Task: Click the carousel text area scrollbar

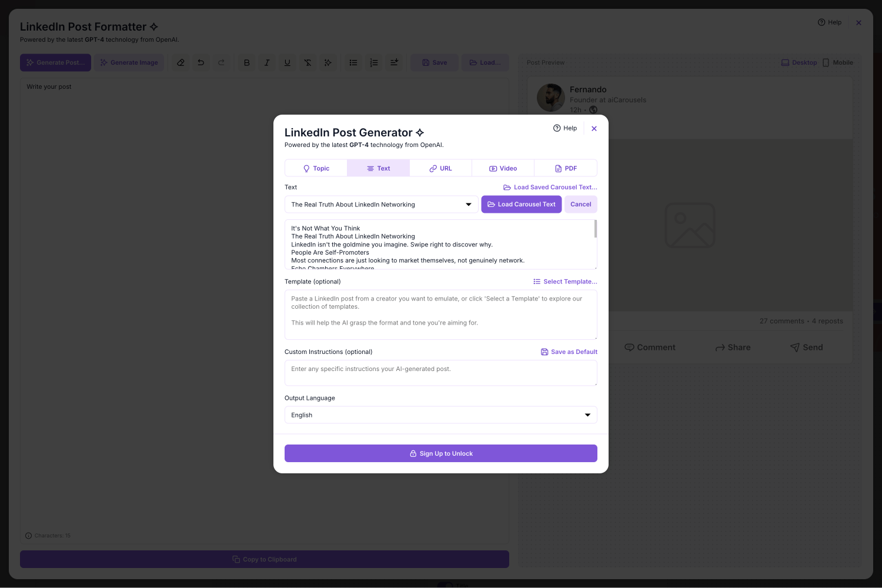Action: coord(595,229)
